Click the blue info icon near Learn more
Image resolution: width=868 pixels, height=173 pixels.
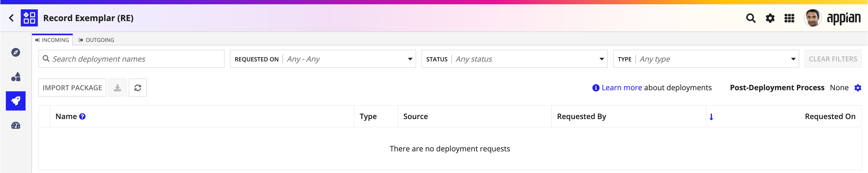coord(596,88)
